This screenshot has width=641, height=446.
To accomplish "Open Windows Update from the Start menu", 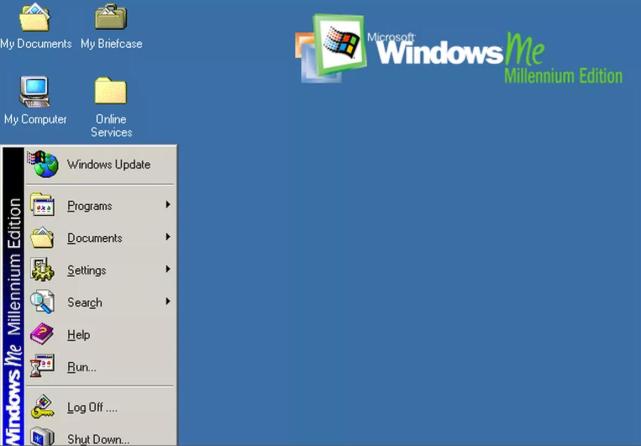I will (x=101, y=164).
